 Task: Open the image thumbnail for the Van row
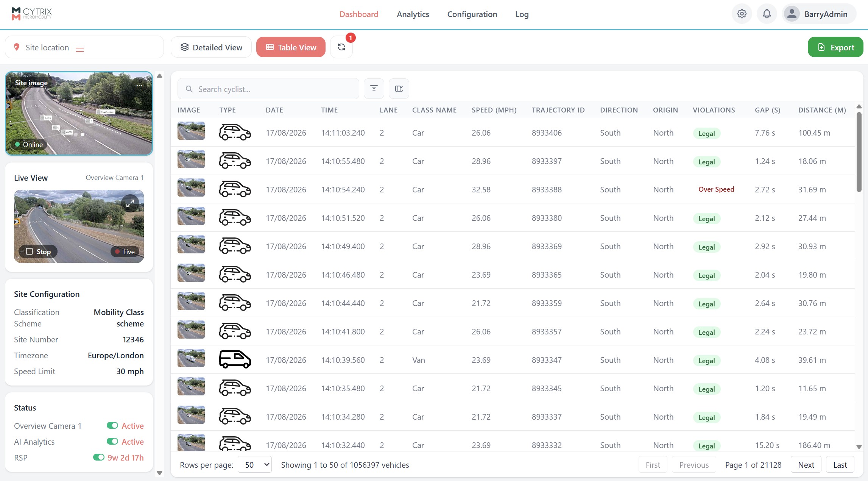(191, 358)
